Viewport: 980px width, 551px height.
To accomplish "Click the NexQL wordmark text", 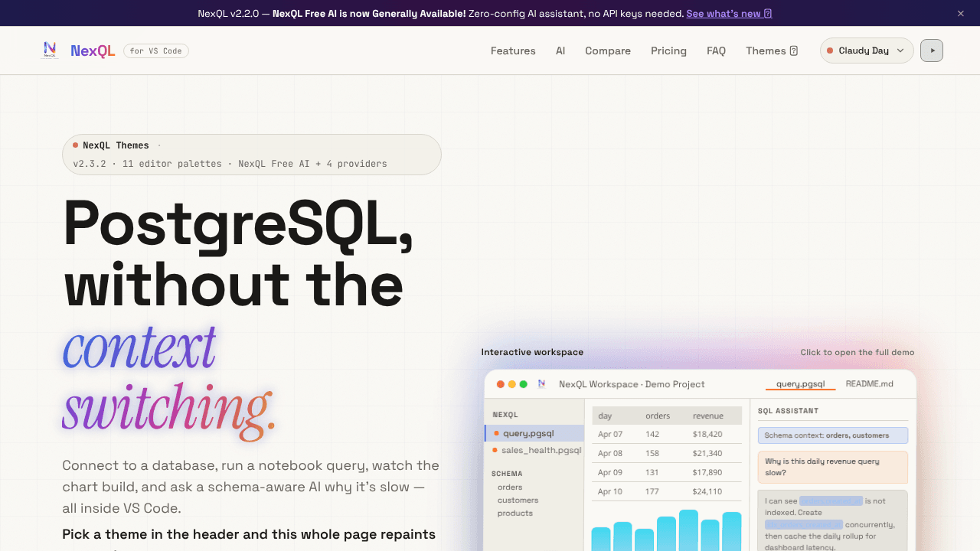I will click(x=93, y=51).
